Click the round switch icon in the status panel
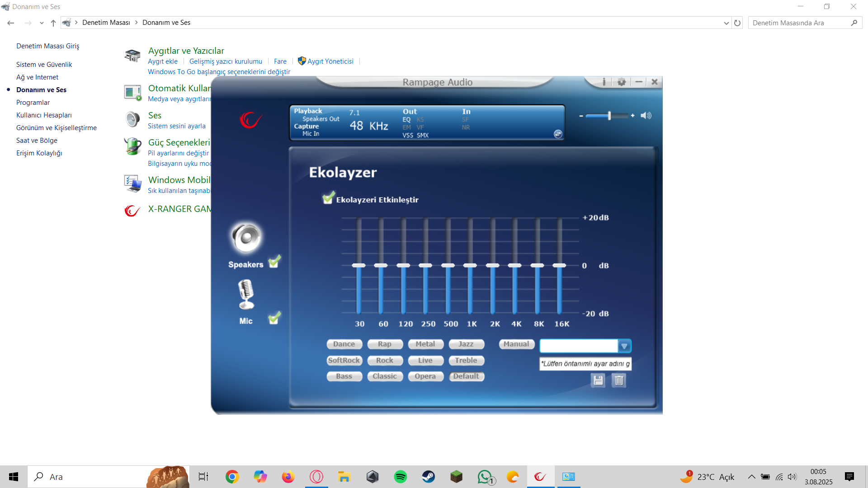Viewport: 868px width, 488px height. pyautogui.click(x=558, y=134)
